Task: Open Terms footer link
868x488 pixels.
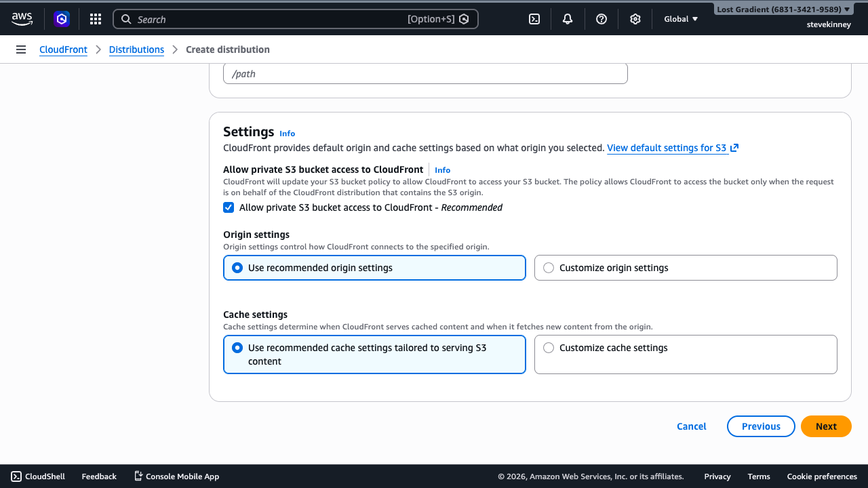Action: tap(759, 476)
